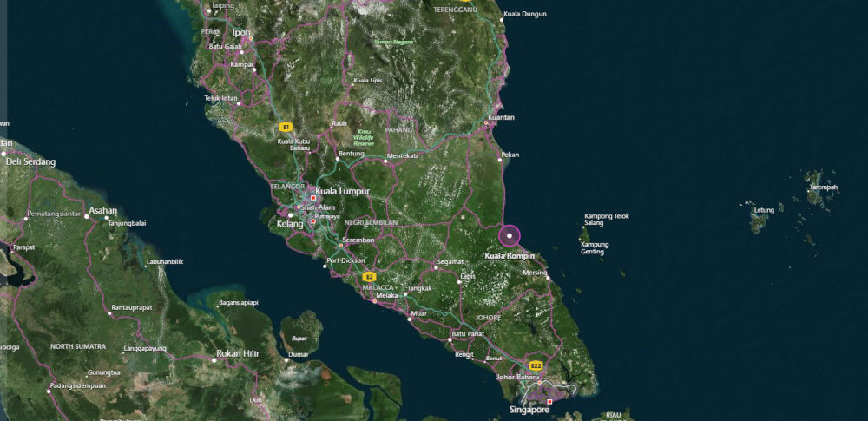Screen dimensions: 868x421
Task: Select the Tarempah island label
Action: click(823, 187)
